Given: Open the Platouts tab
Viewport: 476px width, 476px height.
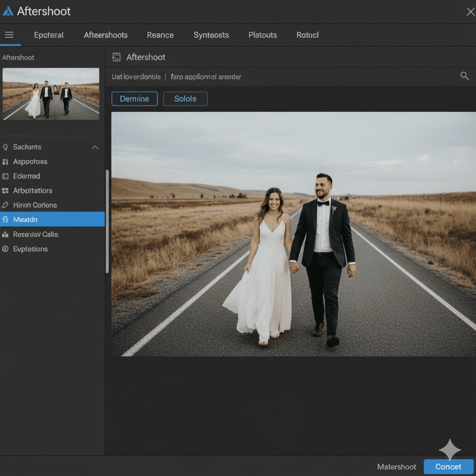Looking at the screenshot, I should click(262, 35).
